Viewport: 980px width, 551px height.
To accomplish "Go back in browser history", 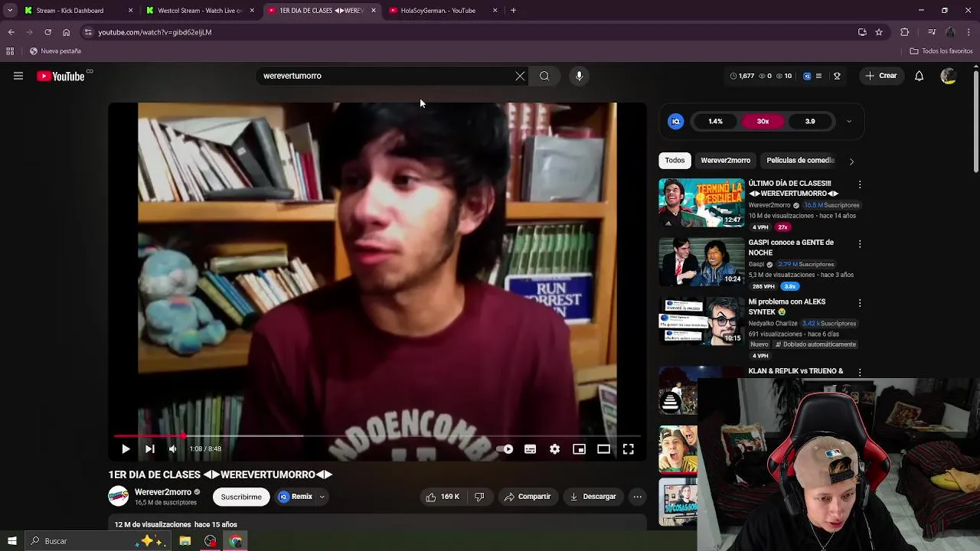I will 11,32.
